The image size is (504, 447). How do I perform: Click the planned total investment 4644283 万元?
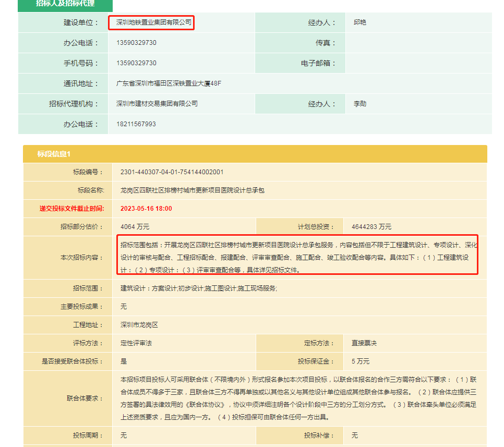coord(371,227)
